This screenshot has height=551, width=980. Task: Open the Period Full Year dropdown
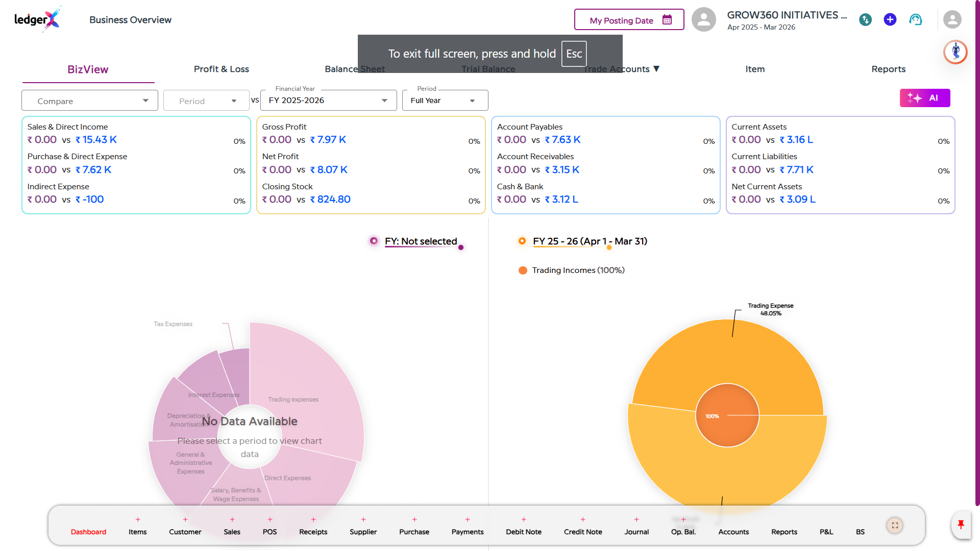tap(445, 101)
